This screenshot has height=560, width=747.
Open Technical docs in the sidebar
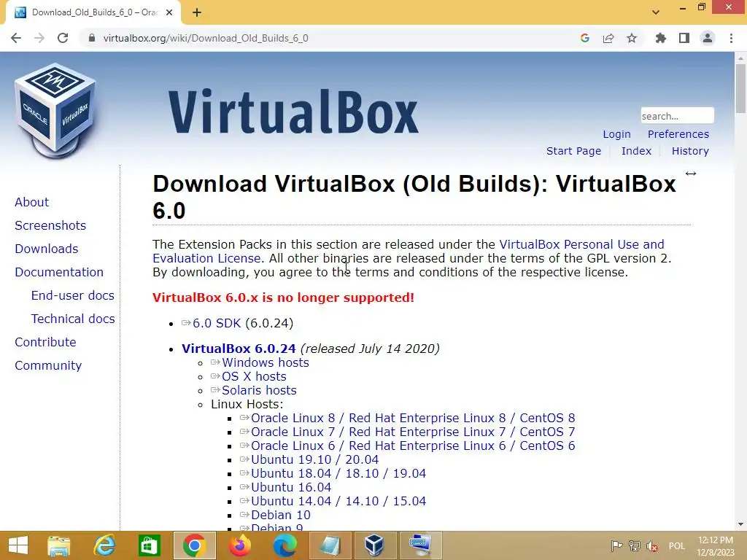click(x=73, y=319)
